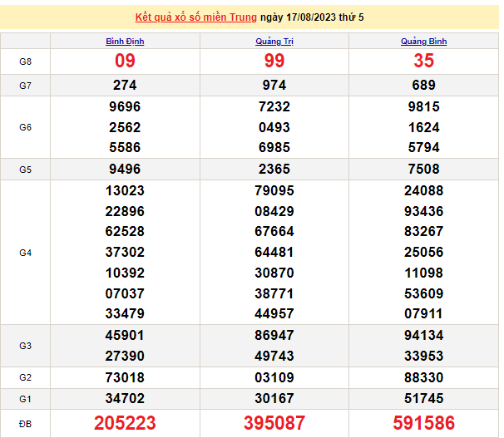Select the red G8 number 09

tap(125, 62)
